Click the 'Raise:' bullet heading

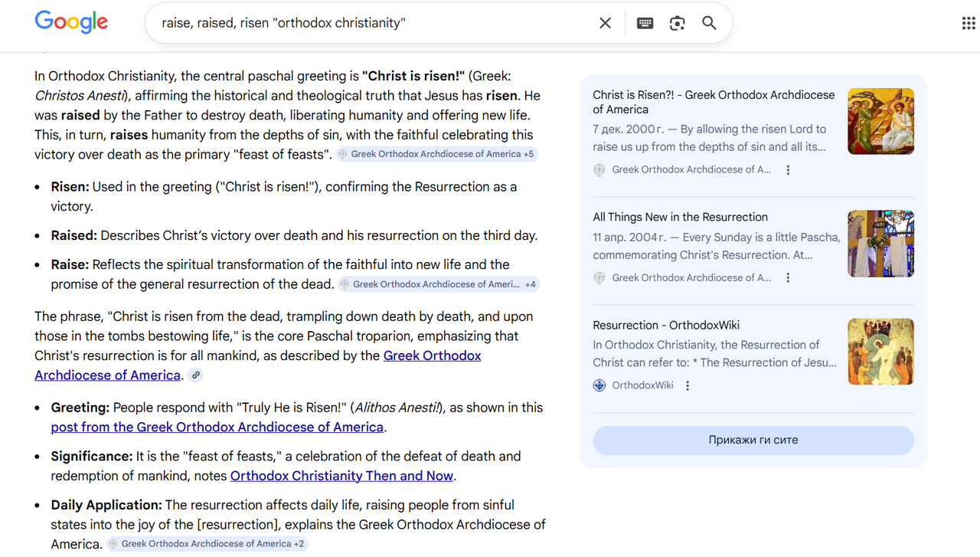click(x=70, y=265)
